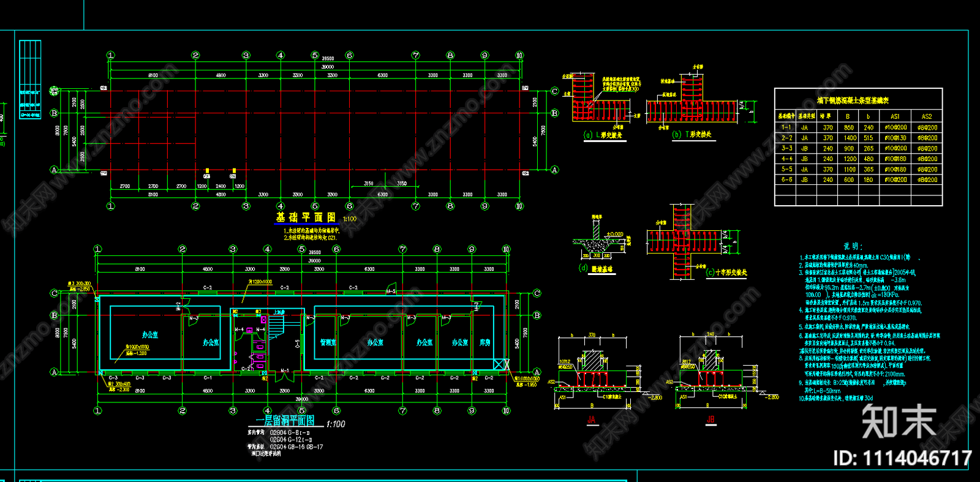Click the red JA section label
The height and width of the screenshot is (482, 980).
(591, 420)
